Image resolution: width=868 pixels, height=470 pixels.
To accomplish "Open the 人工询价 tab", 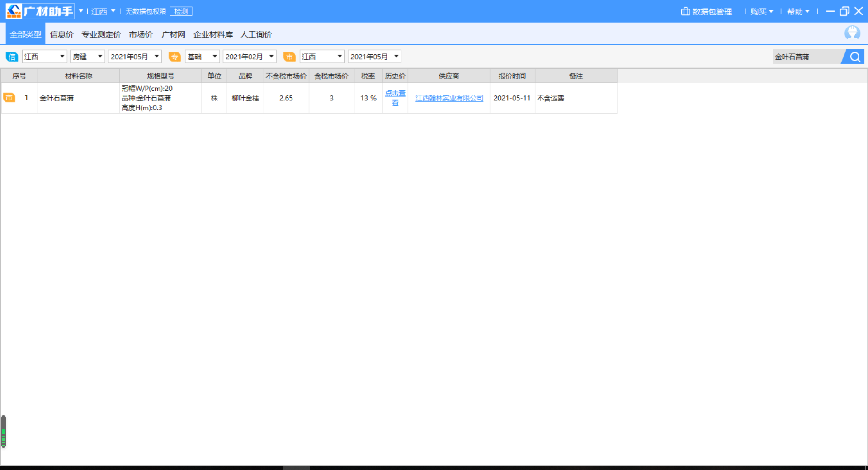I will point(256,34).
